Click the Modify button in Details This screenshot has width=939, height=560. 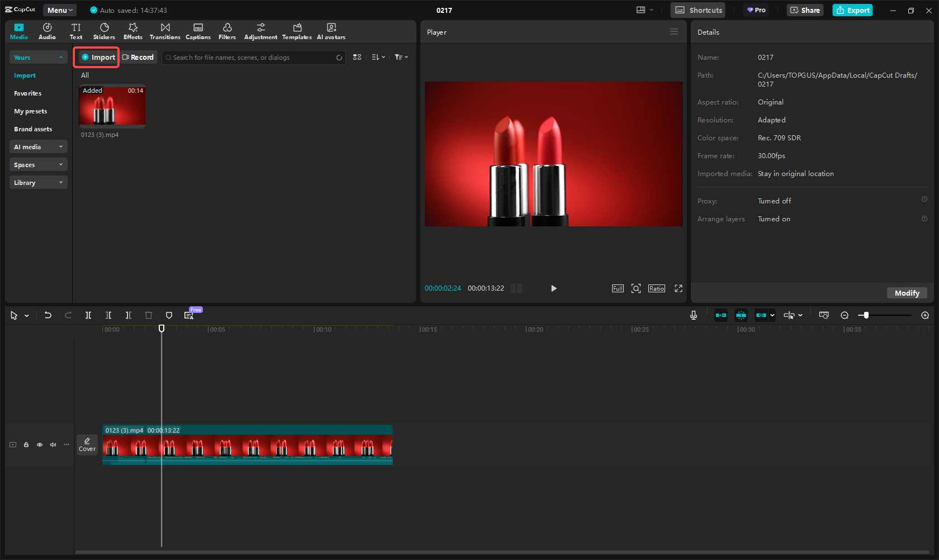(907, 293)
